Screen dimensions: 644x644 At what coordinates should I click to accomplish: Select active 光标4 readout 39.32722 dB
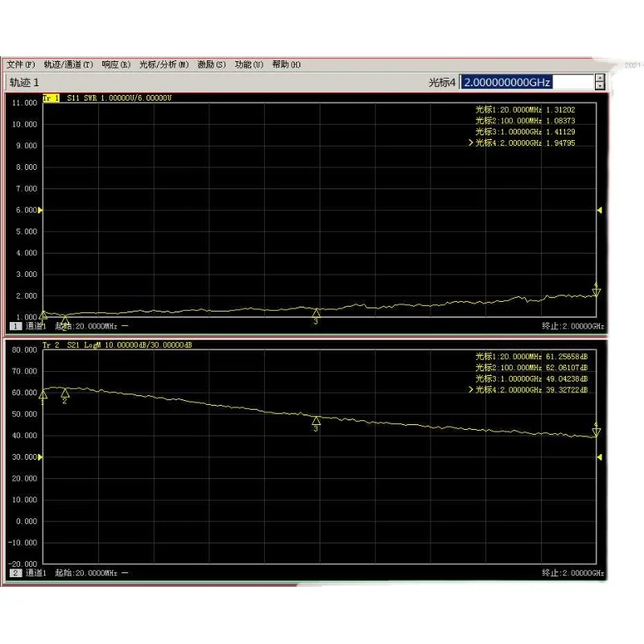[x=528, y=390]
